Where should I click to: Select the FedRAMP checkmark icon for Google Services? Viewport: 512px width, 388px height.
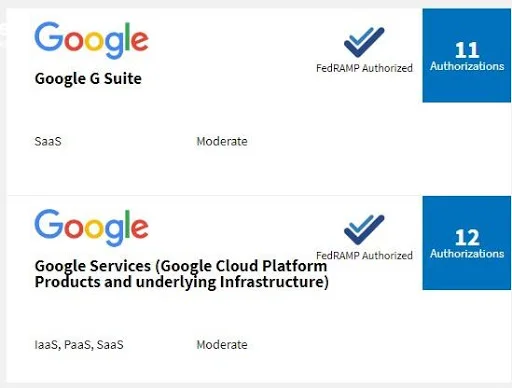click(x=364, y=230)
